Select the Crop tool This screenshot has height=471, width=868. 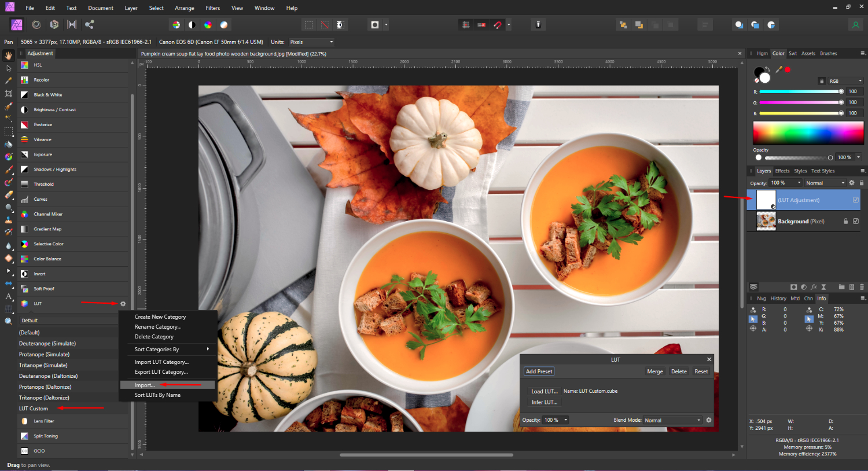click(x=9, y=93)
